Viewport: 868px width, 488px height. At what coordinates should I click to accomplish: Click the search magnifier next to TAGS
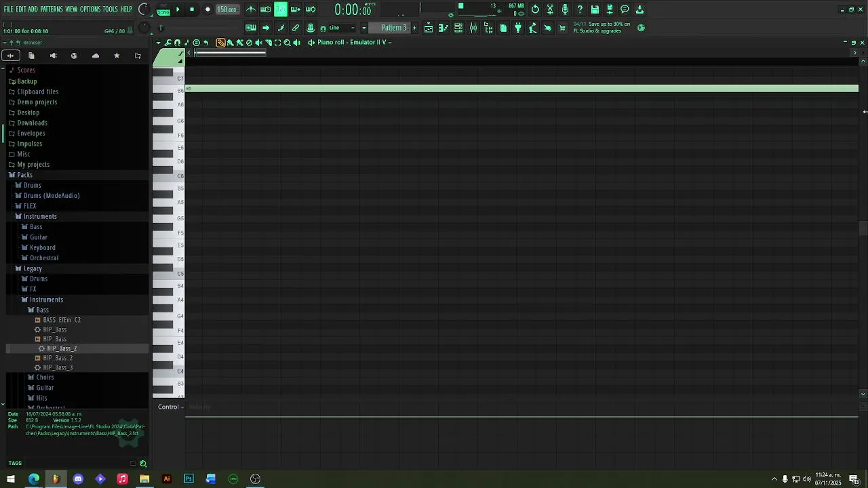point(143,464)
